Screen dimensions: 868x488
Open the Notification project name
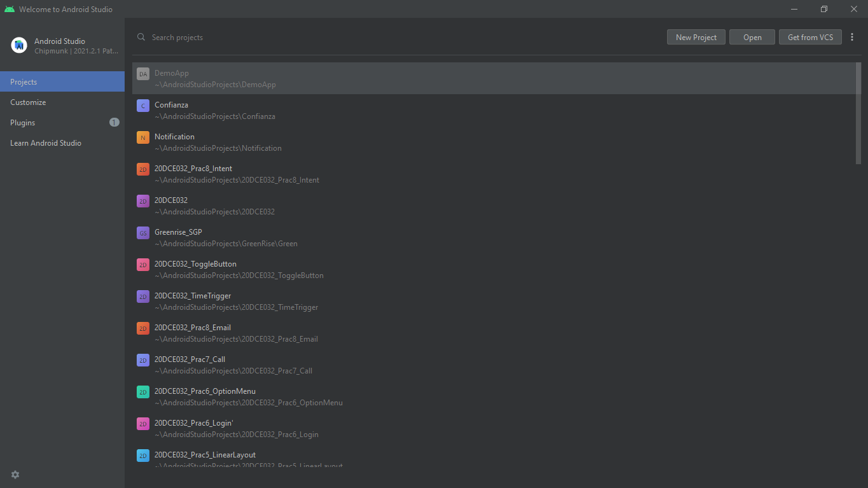pos(174,137)
